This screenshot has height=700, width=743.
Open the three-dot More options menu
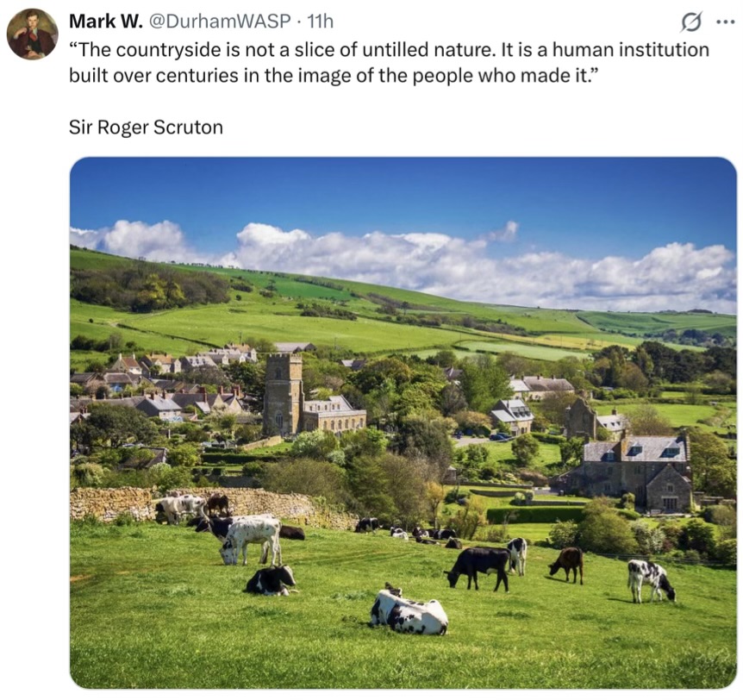(725, 21)
